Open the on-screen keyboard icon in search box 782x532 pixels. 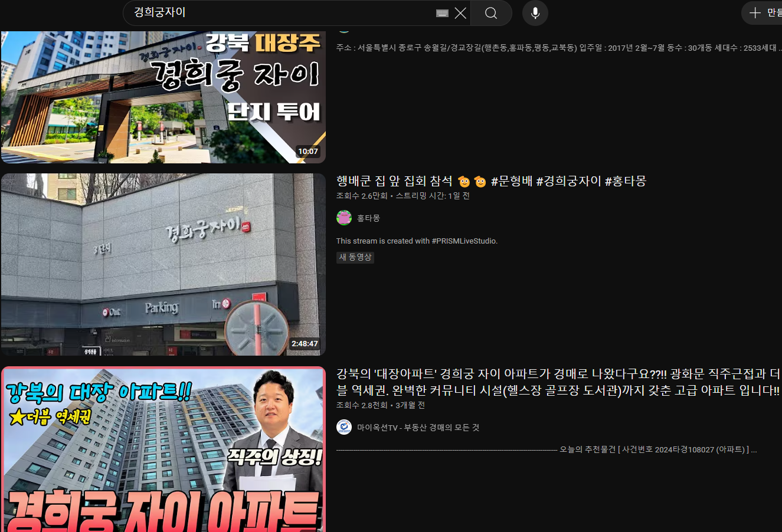[442, 13]
